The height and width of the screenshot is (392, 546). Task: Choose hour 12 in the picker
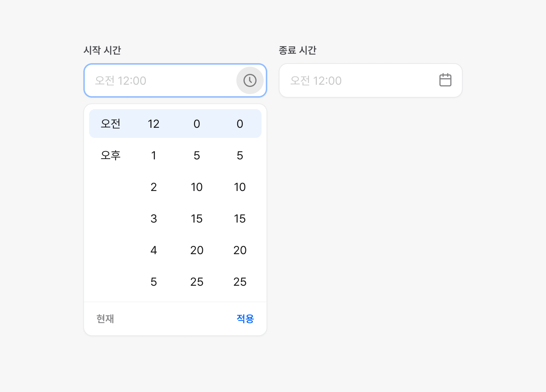[154, 124]
